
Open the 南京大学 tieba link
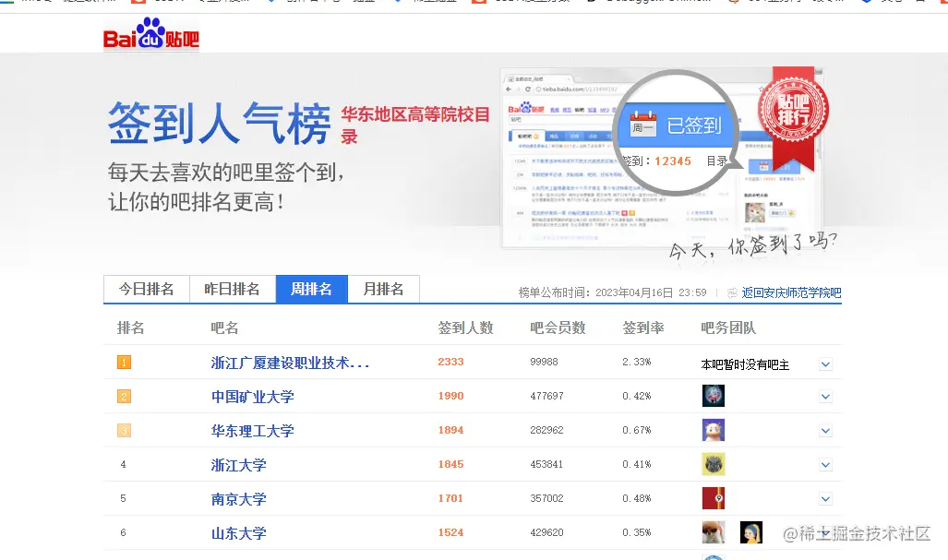pyautogui.click(x=239, y=499)
